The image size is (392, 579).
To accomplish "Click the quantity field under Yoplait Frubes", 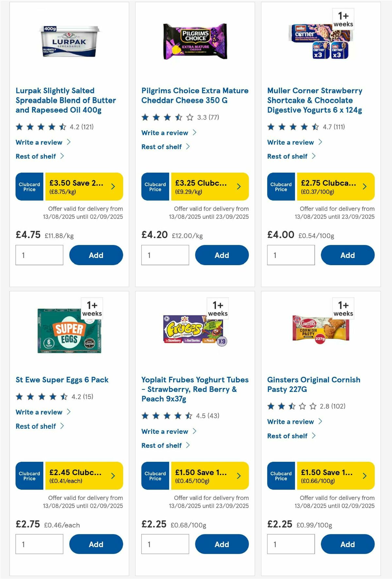I will coord(165,544).
